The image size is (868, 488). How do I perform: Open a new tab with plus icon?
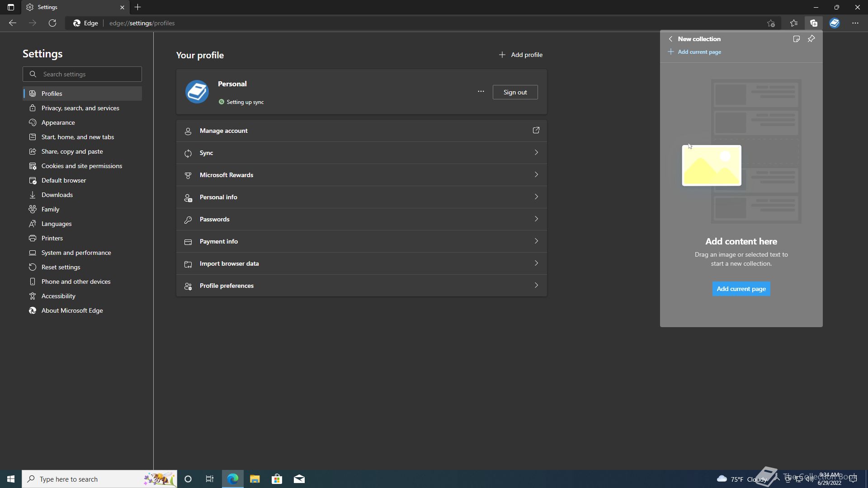[138, 7]
